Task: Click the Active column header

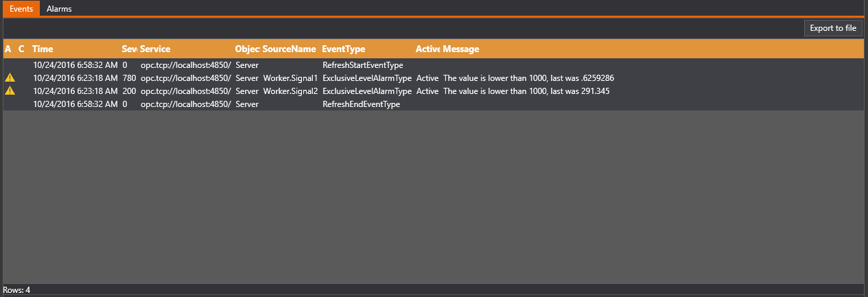Action: click(427, 49)
